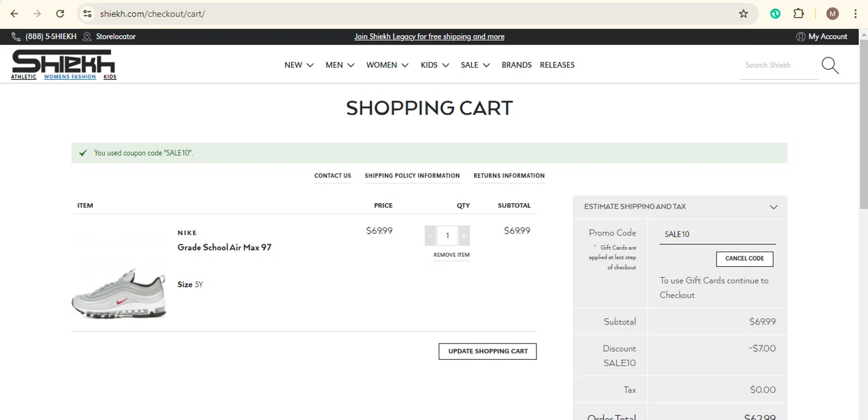868x420 pixels.
Task: Open the WOMEN navigation item
Action: [x=382, y=65]
